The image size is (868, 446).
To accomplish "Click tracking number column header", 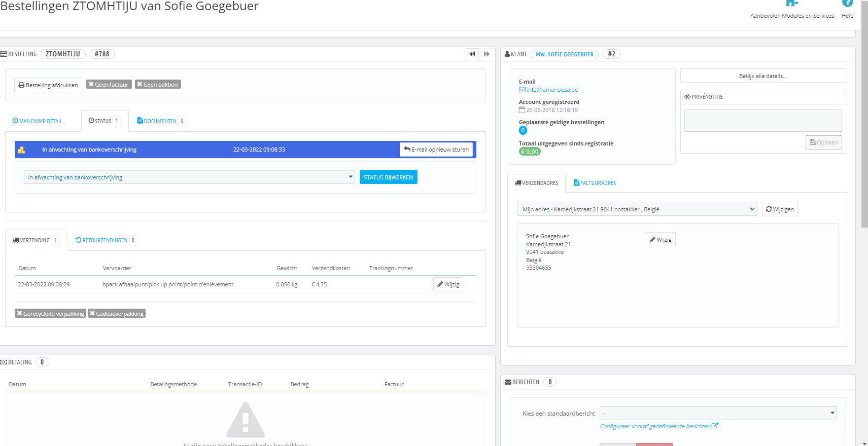I will click(x=391, y=268).
